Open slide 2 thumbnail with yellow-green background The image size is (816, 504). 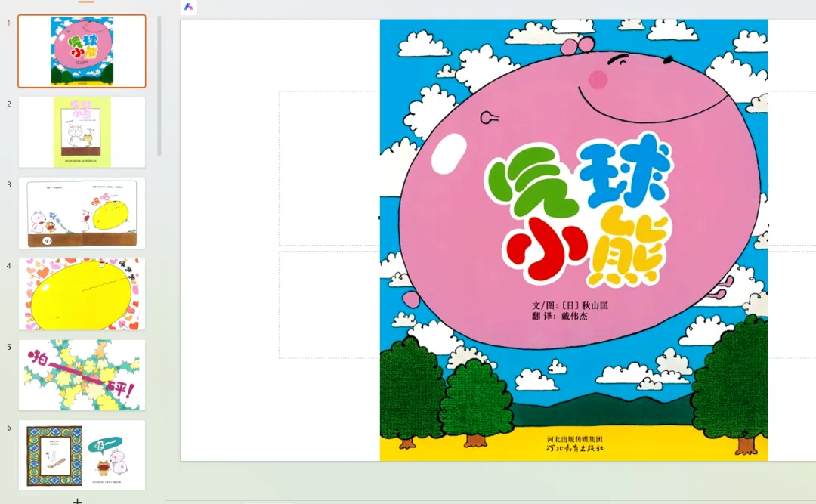(x=82, y=131)
